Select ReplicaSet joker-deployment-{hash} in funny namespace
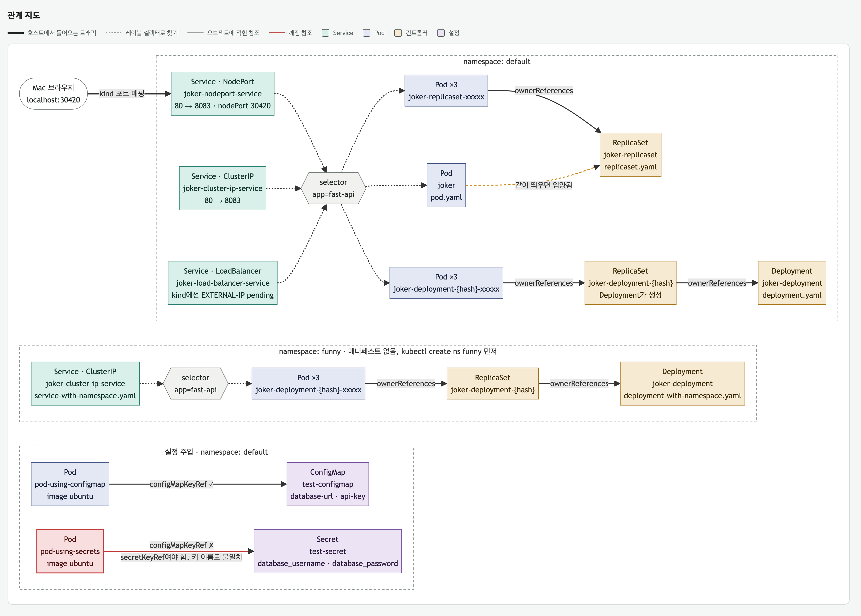Screen dimensions: 861x616 coord(492,383)
